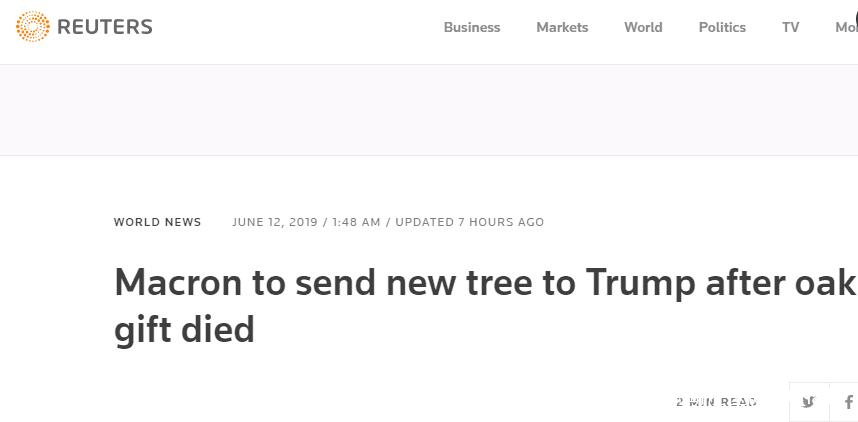
Task: Expand the partially visible More menu
Action: (846, 27)
